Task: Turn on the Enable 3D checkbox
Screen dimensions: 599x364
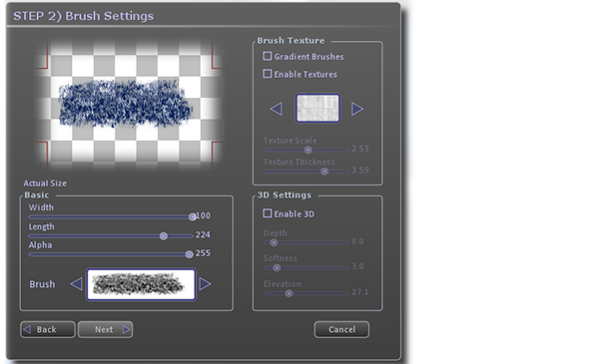Action: click(268, 213)
